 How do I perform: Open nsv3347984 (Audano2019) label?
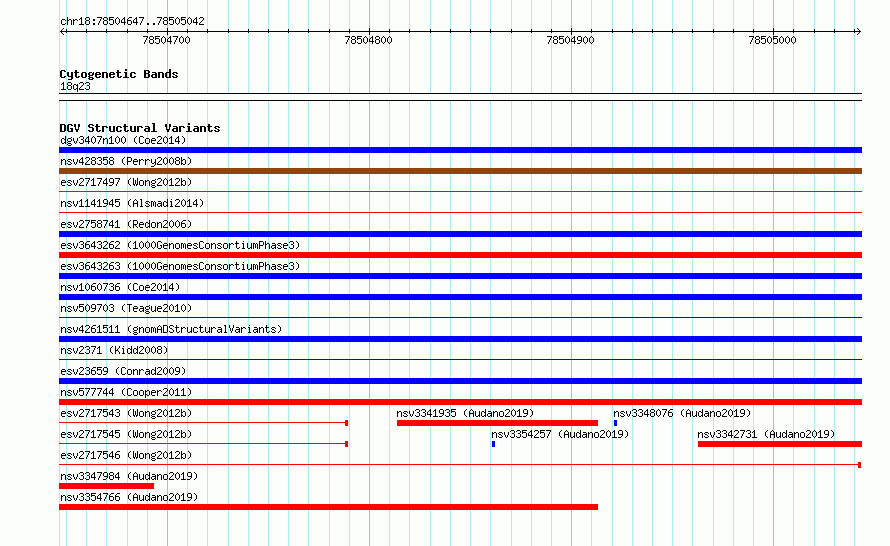(x=129, y=476)
